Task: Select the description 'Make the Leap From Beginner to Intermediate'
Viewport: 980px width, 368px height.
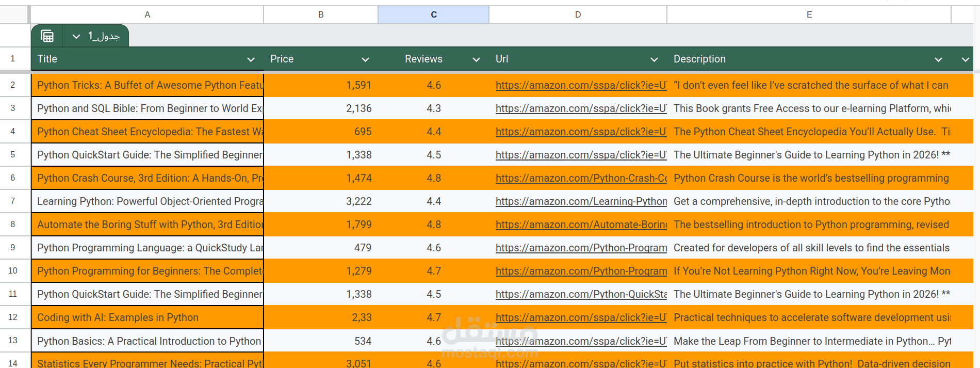Action: click(x=809, y=341)
